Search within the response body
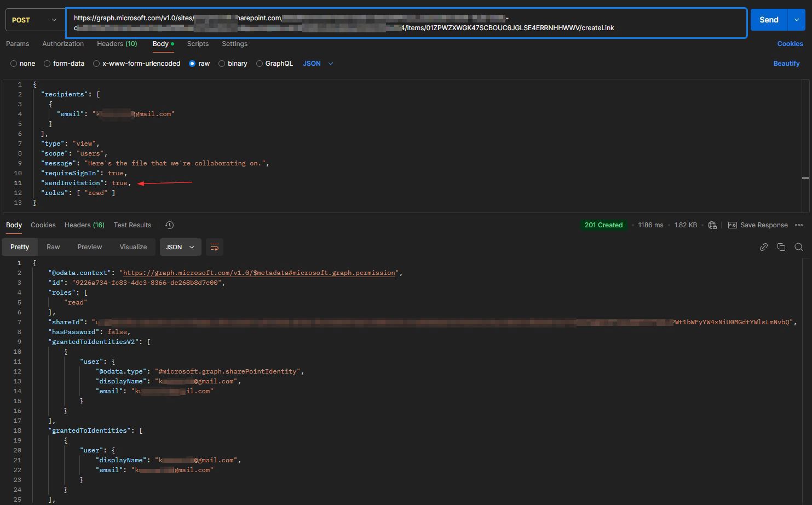The width and height of the screenshot is (812, 505). 799,247
